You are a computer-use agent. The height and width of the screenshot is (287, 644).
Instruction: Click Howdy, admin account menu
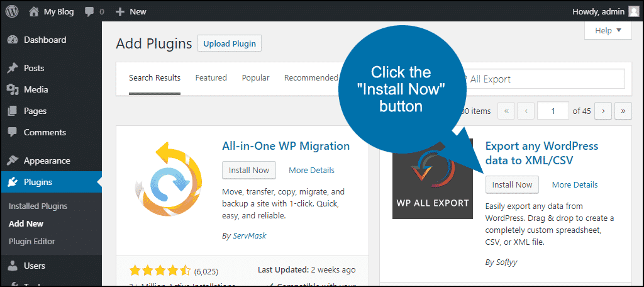coord(599,12)
